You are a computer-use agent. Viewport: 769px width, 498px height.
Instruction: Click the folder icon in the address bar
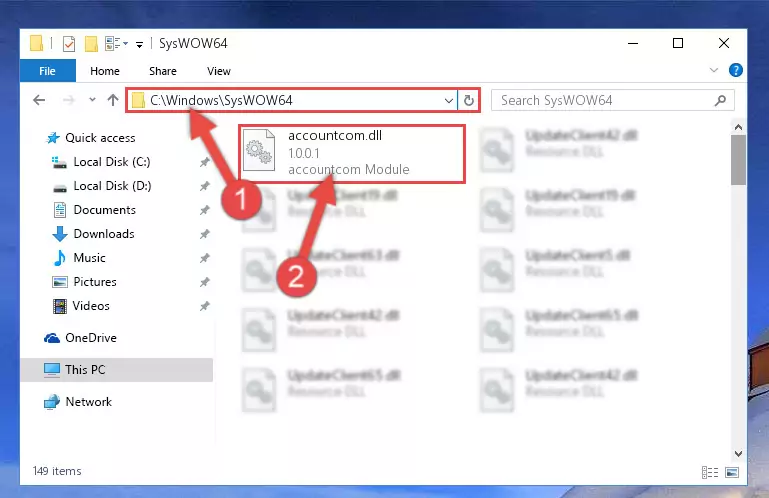point(138,101)
